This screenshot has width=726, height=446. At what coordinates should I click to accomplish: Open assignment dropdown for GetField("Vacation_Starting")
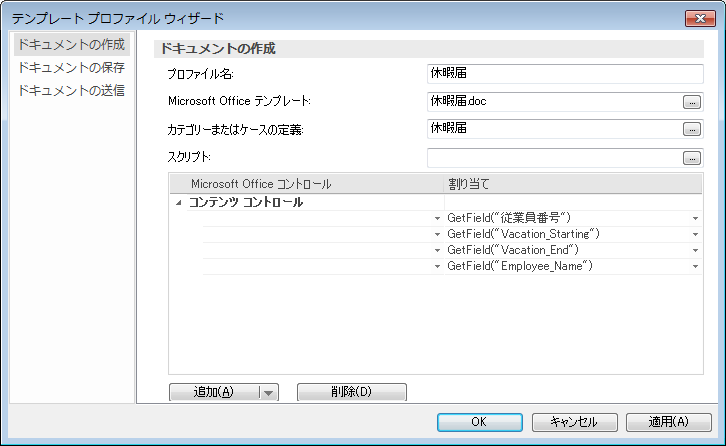(695, 234)
